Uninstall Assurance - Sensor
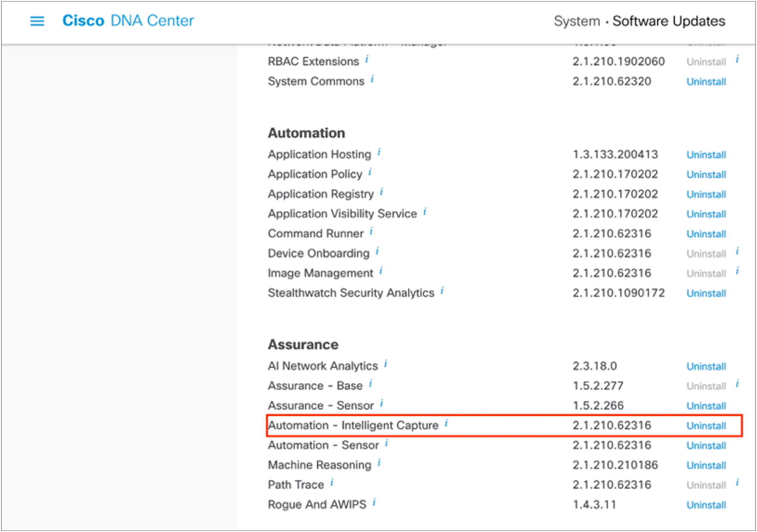The width and height of the screenshot is (757, 532). pyautogui.click(x=706, y=406)
